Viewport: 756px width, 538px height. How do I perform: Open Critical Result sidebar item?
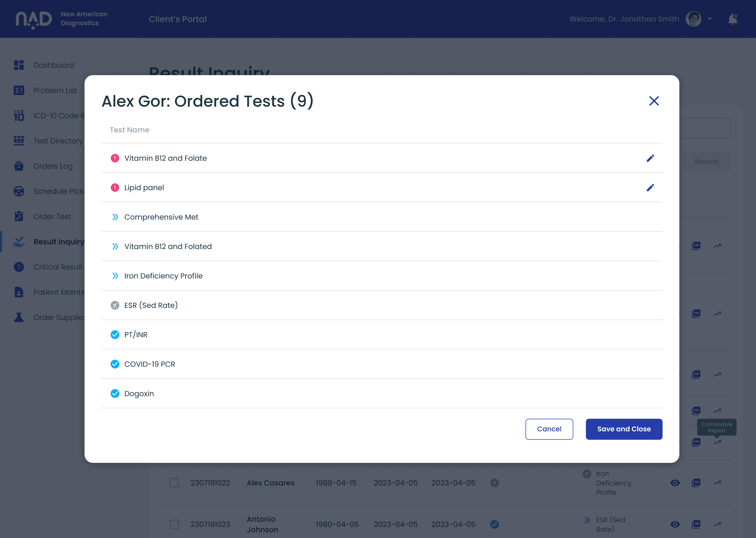click(48, 267)
